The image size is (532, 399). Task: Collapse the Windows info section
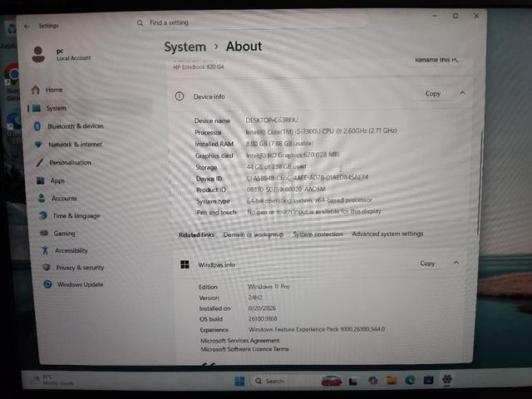(456, 263)
